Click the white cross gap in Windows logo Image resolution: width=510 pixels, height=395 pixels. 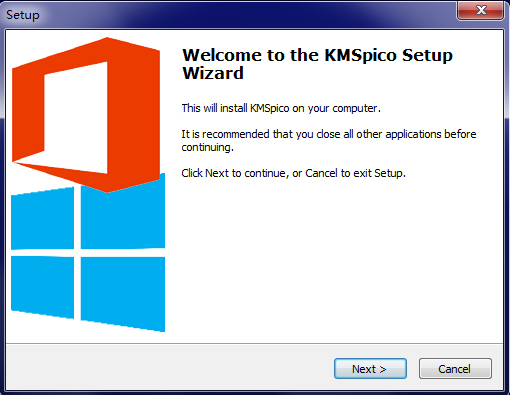pos(77,253)
